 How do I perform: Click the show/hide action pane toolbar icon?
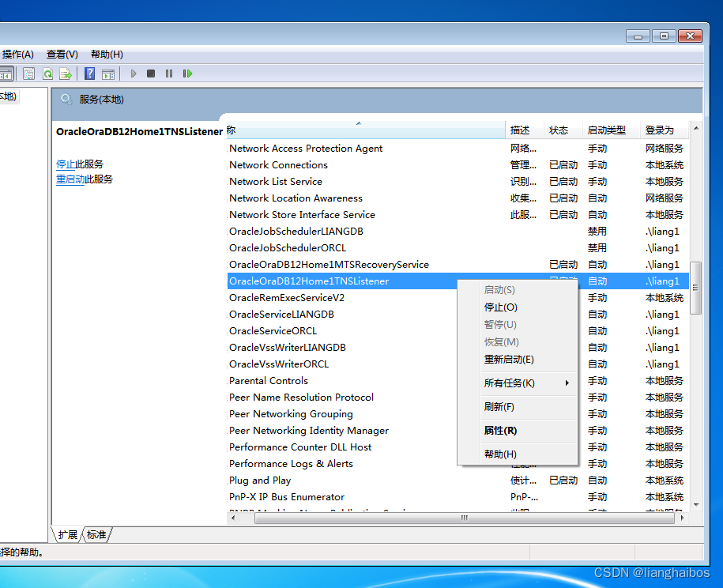coord(108,73)
